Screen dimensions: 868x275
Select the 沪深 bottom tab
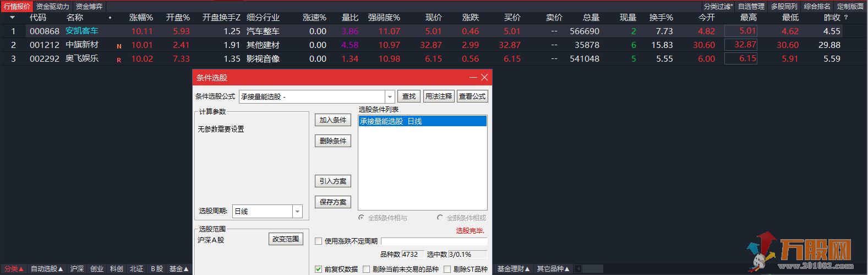point(77,269)
